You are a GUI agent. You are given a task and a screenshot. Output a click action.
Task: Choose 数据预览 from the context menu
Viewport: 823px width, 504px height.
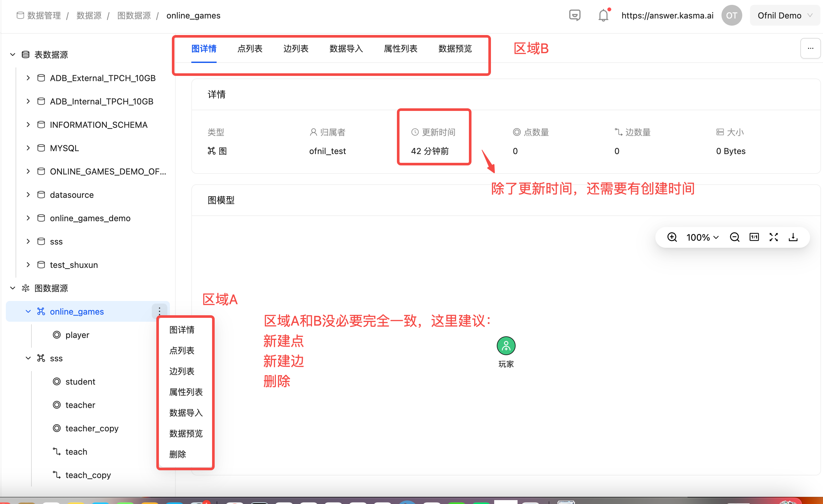[x=185, y=433]
